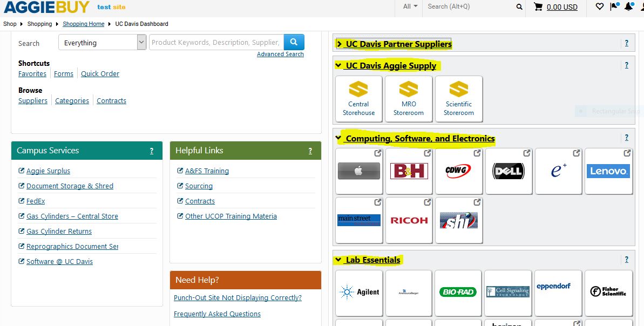Open the Dell supplier tile

[x=509, y=171]
